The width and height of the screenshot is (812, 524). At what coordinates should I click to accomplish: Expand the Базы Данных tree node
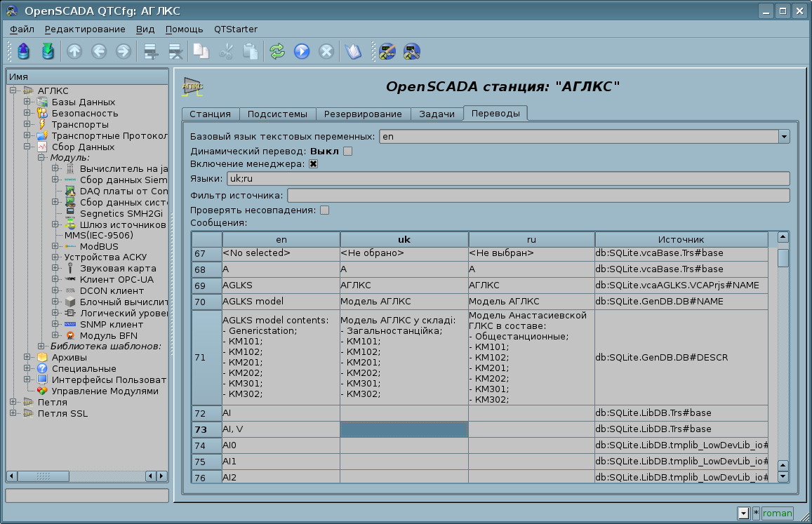coord(27,102)
